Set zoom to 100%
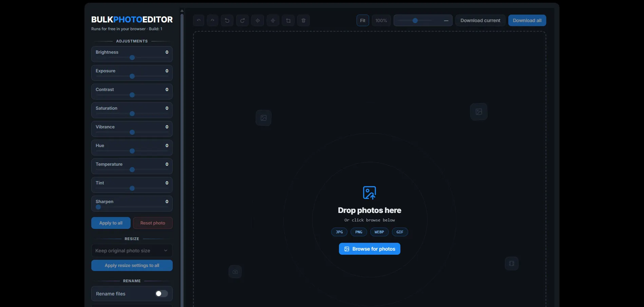The image size is (644, 307). point(381,20)
